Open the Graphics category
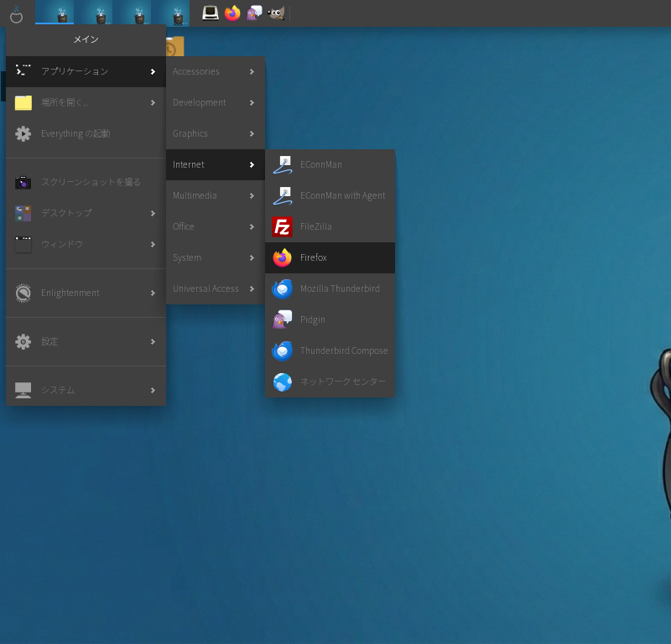This screenshot has height=644, width=671. (x=216, y=133)
